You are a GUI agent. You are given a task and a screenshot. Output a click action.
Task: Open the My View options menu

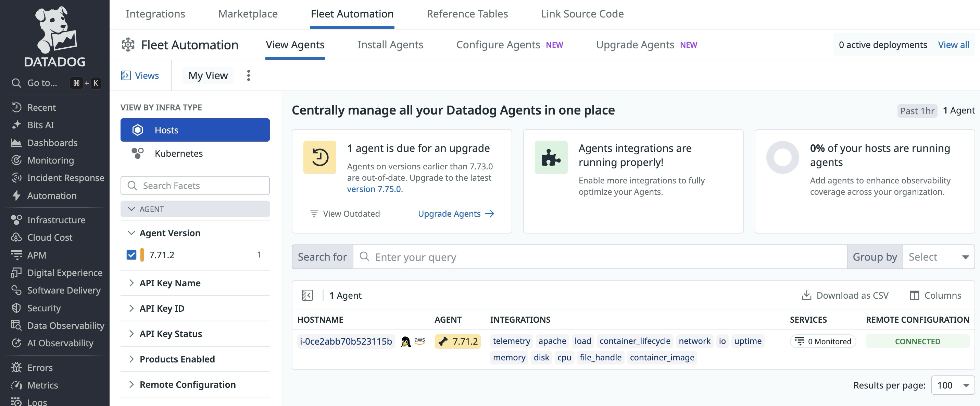tap(248, 75)
